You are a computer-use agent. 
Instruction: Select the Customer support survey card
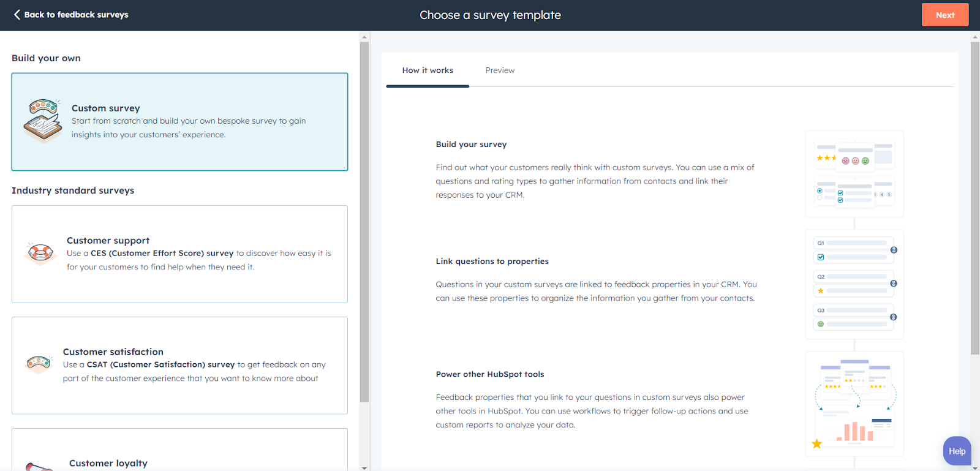coord(179,254)
